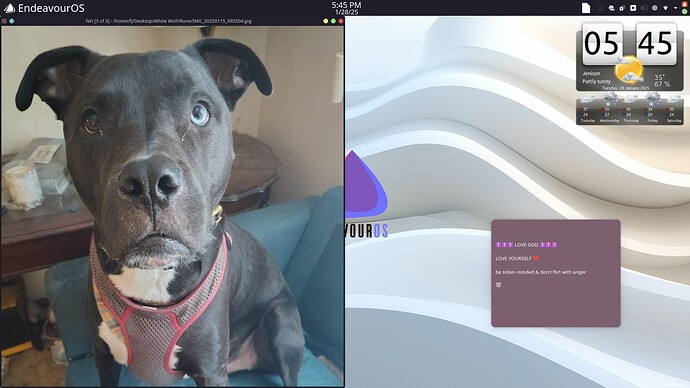Open the Wi-Fi network tray icon
Image resolution: width=690 pixels, height=388 pixels.
point(665,8)
